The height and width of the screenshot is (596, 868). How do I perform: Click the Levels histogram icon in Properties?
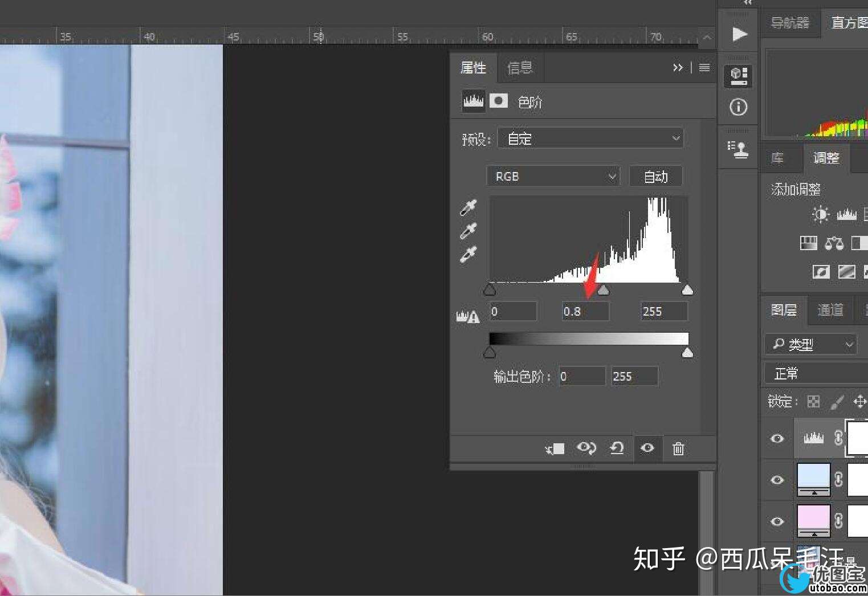pos(474,101)
